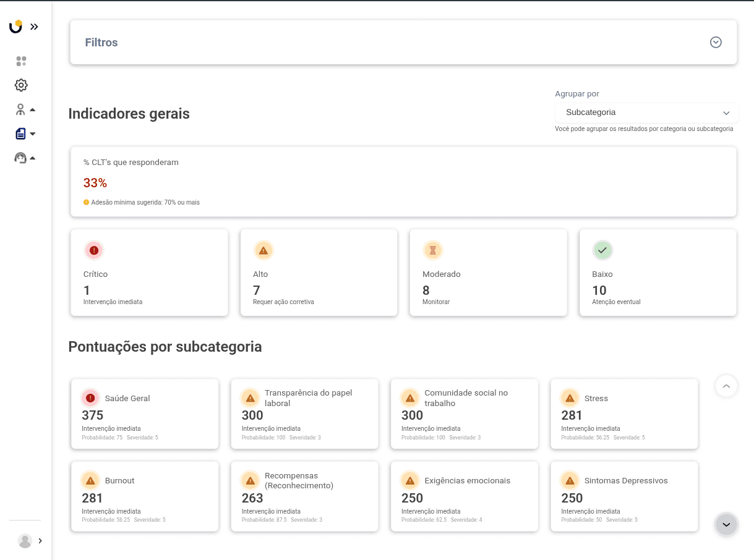
Task: Click the Saúde Geral red alert icon
Action: click(90, 398)
